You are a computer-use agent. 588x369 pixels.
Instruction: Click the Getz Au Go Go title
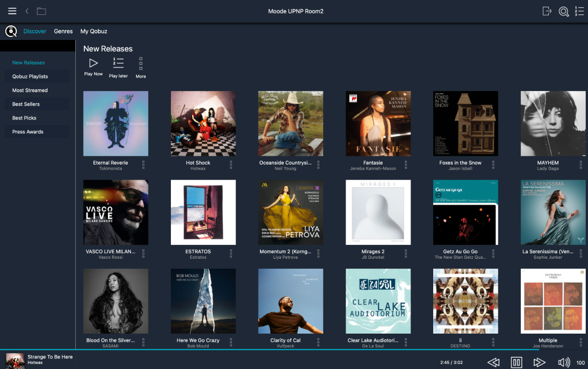pyautogui.click(x=460, y=251)
